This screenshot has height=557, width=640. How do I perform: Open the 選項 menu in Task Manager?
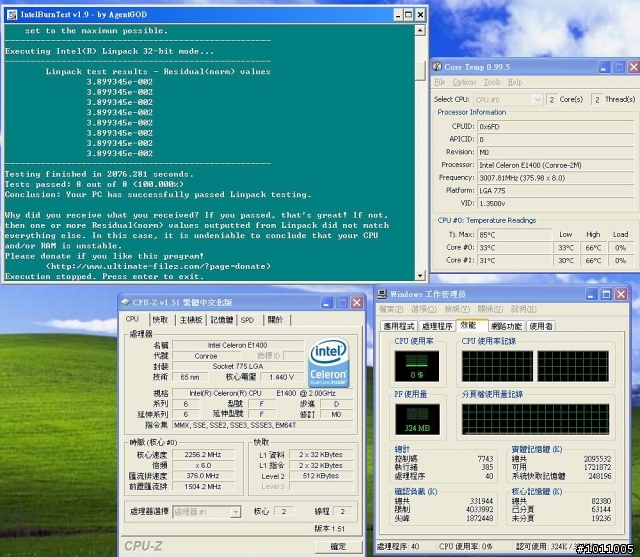point(424,309)
